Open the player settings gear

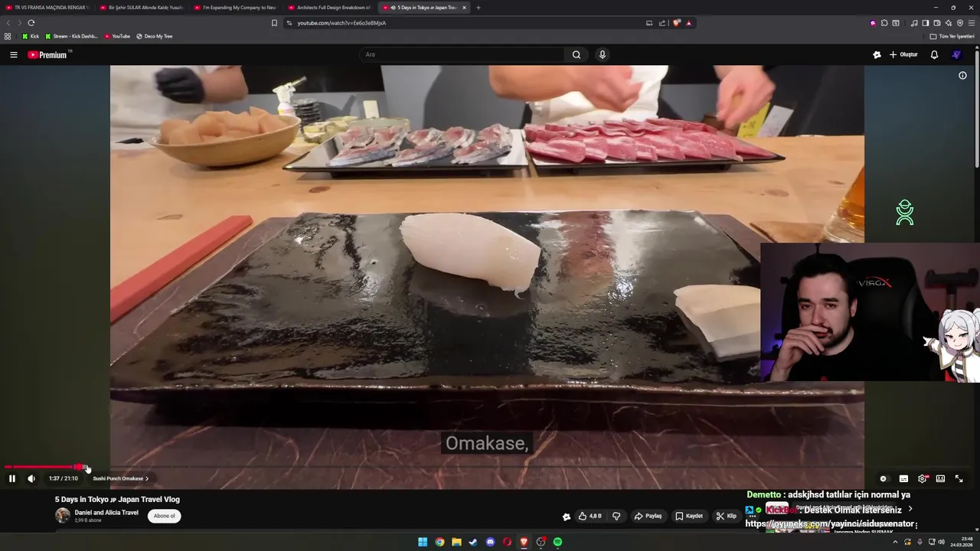pyautogui.click(x=922, y=478)
